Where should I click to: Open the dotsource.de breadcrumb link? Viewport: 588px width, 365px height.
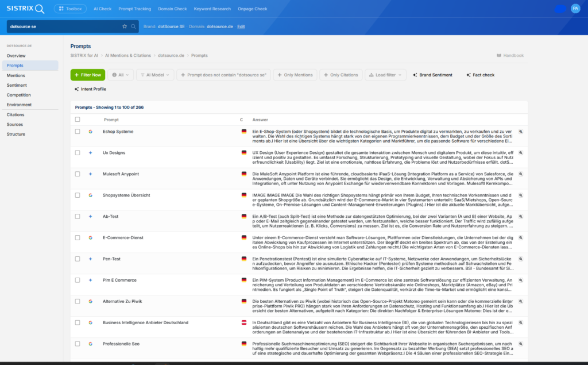pos(171,56)
